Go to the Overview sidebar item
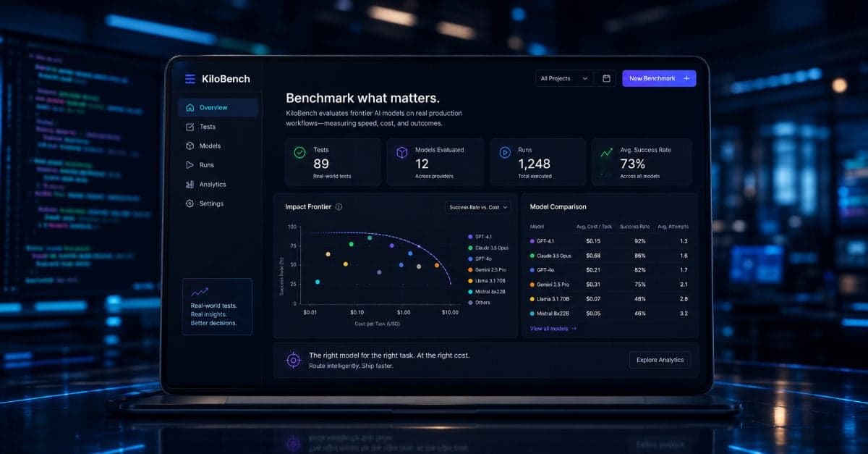This screenshot has height=454, width=868. 218,108
